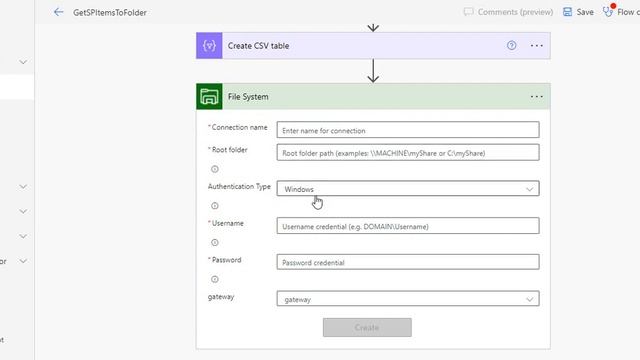Click the Create CSV table action title
The height and width of the screenshot is (360, 640).
click(x=258, y=46)
